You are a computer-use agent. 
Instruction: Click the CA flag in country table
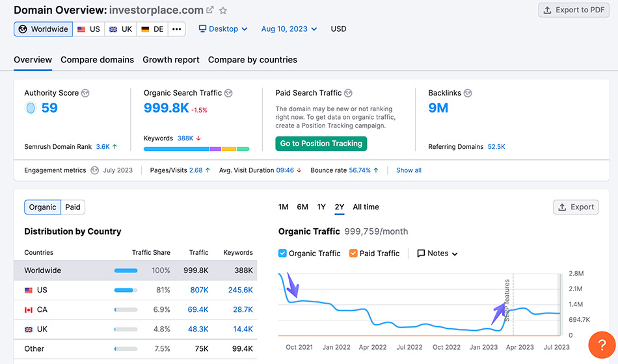(29, 310)
